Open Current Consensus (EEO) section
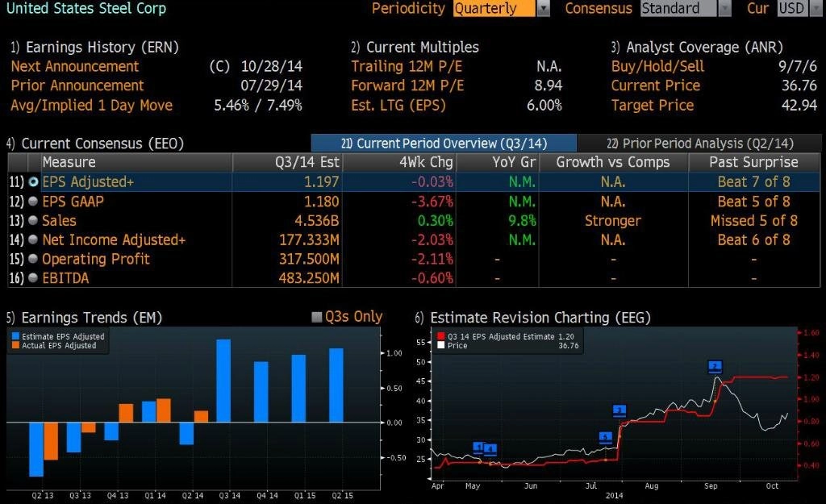826x504 pixels. pos(95,144)
